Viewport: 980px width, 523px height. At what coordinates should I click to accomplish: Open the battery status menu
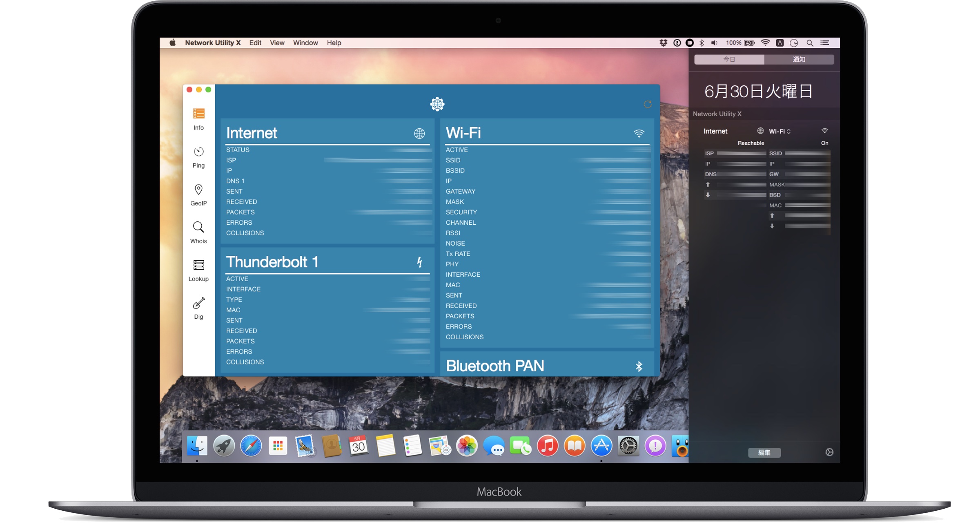[749, 43]
